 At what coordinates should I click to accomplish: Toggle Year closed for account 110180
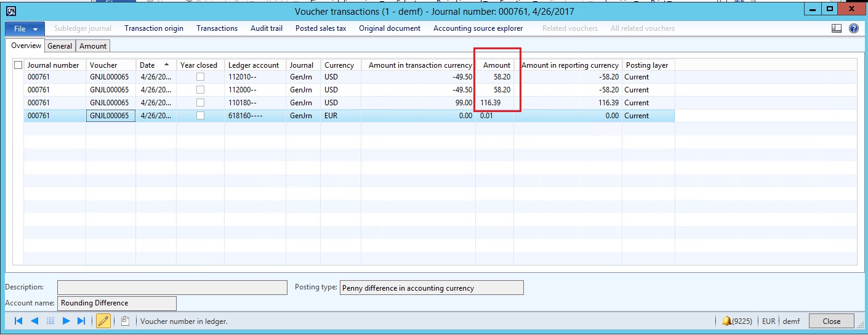click(200, 103)
